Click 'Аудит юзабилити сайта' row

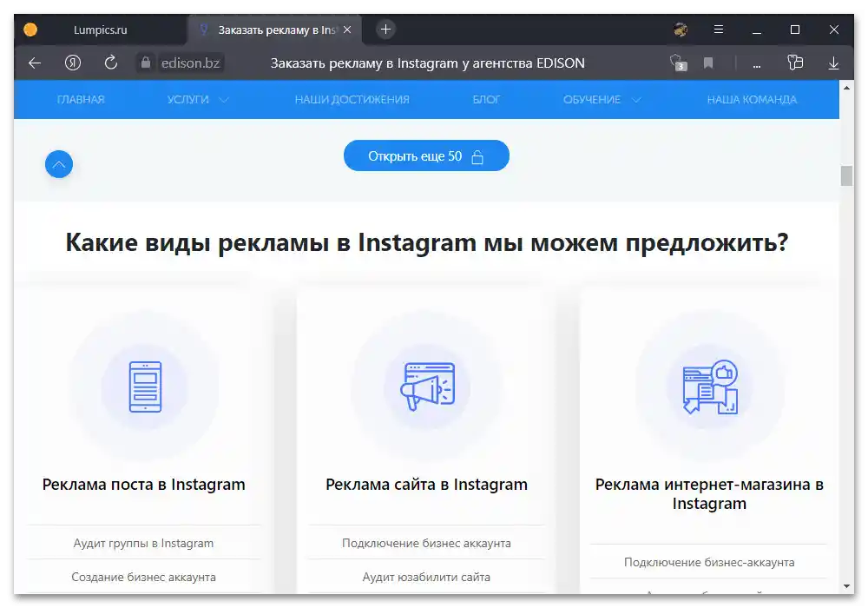coord(426,577)
